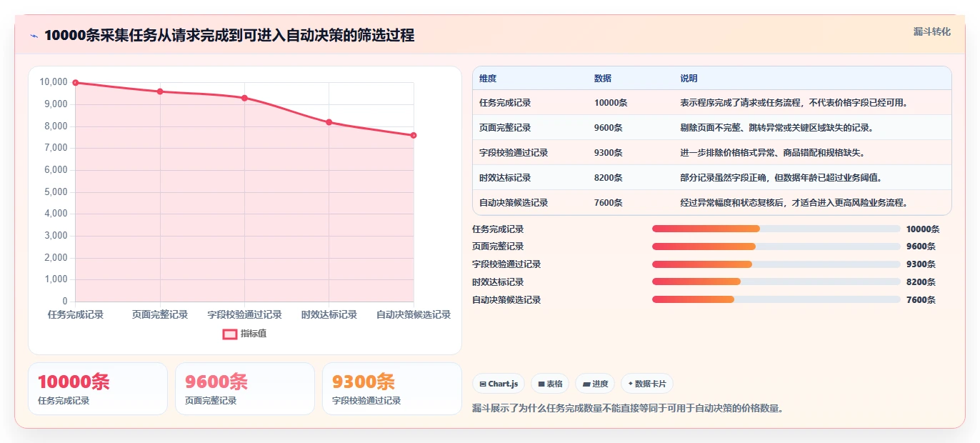Click the 时效达标记录 progress bar
The image size is (980, 443).
pos(776,282)
